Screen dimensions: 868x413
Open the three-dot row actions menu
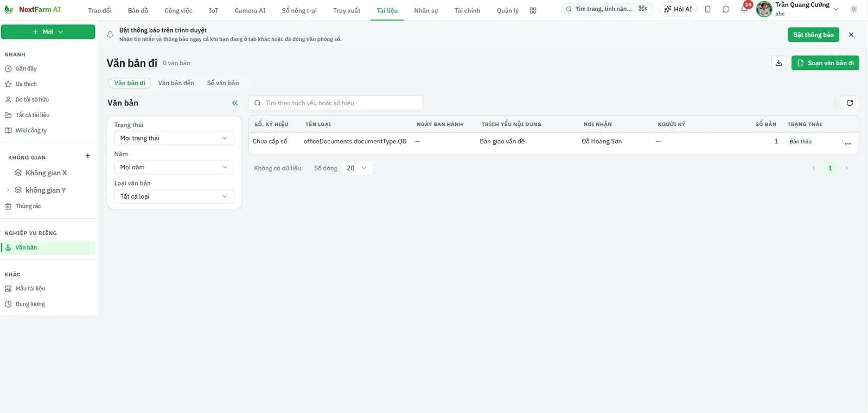click(847, 144)
